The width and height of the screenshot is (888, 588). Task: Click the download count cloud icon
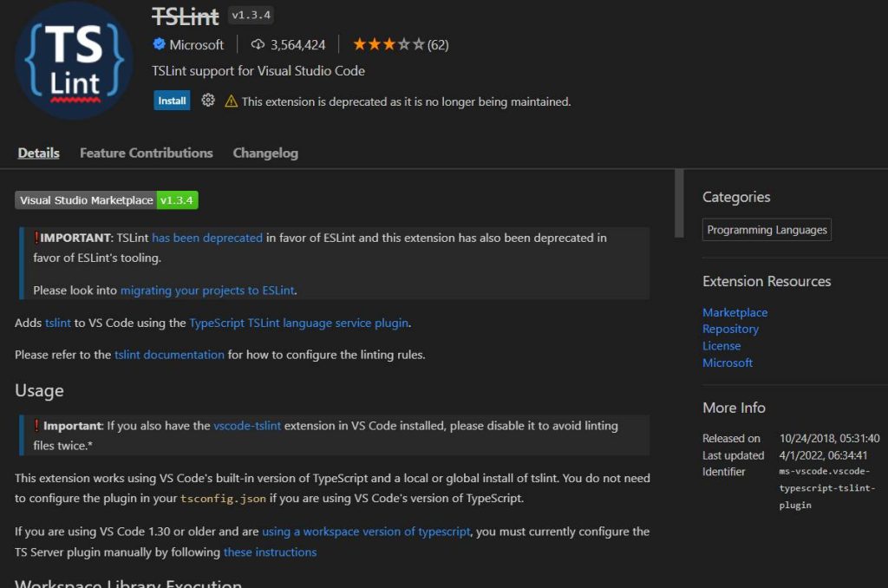click(x=256, y=44)
